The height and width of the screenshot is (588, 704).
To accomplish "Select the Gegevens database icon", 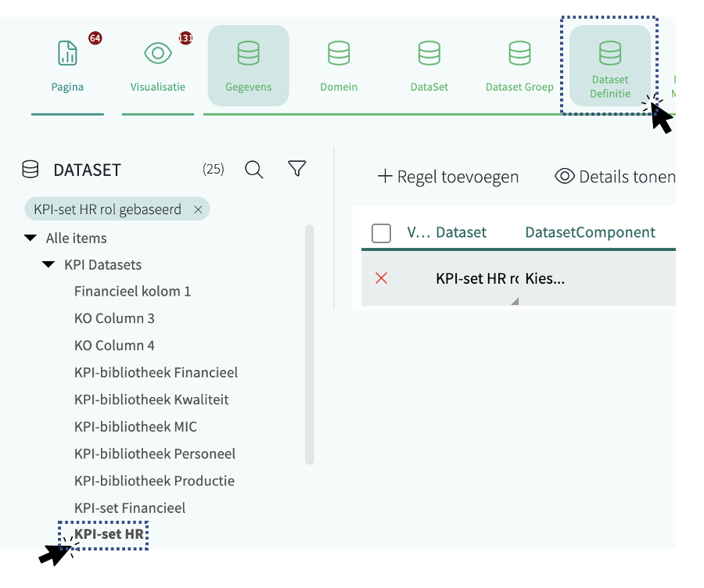I will [248, 54].
